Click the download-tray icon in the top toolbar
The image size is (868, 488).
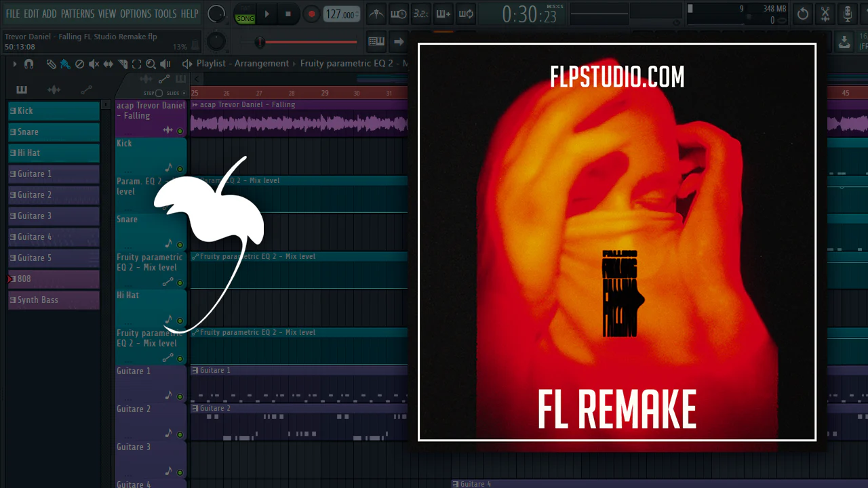tap(844, 41)
